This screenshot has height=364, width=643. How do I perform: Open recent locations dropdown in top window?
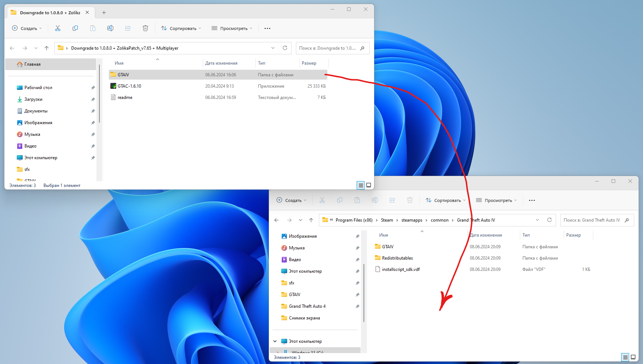pyautogui.click(x=36, y=48)
